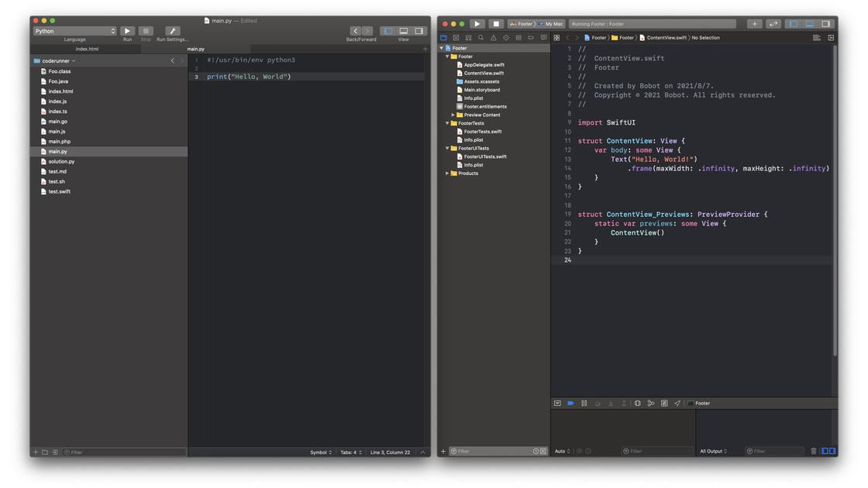Toggle the right editor pane in CodeRunner
This screenshot has height=488, width=868.
click(x=419, y=31)
